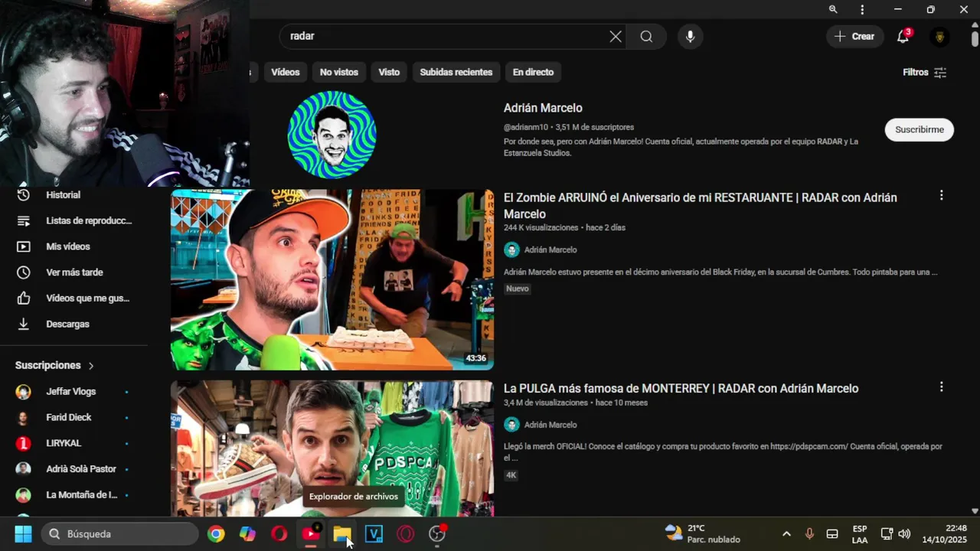Open File Explorer from the taskbar
The width and height of the screenshot is (980, 551).
342,534
